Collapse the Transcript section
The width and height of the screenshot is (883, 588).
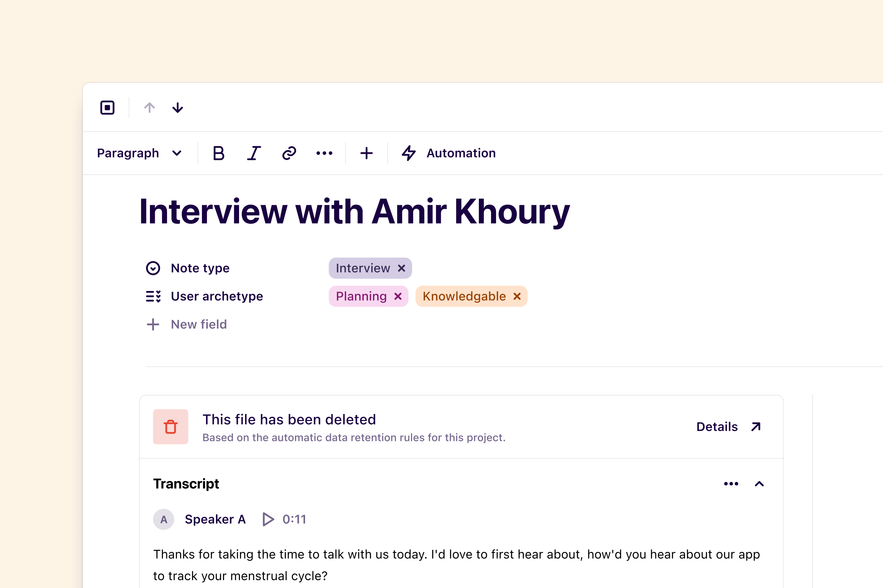759,484
